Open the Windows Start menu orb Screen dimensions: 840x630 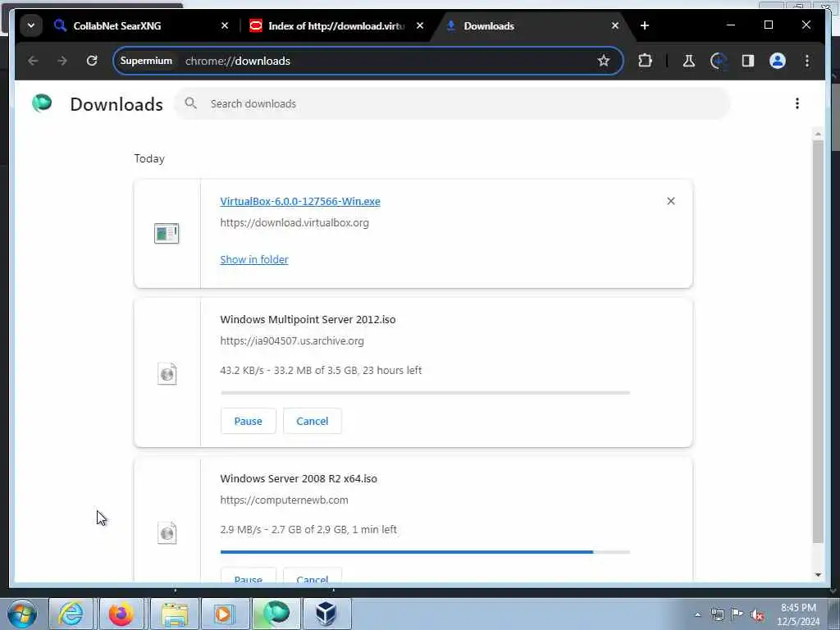point(22,614)
